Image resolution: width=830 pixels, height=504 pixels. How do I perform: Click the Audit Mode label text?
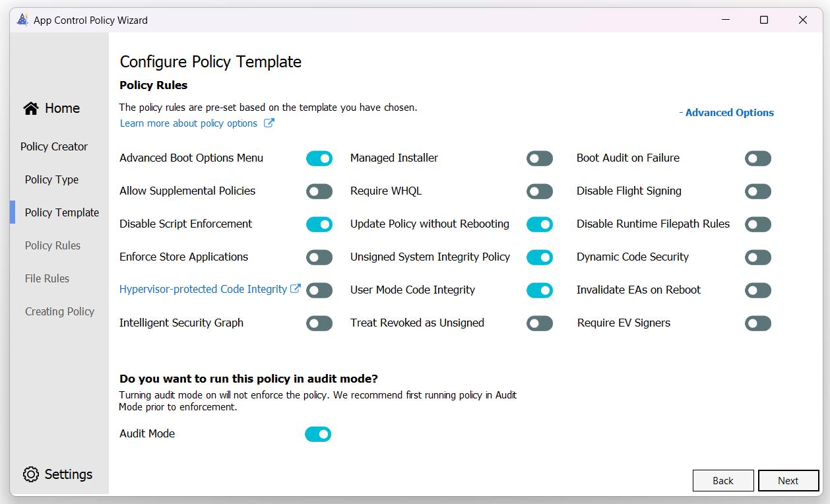click(x=147, y=433)
